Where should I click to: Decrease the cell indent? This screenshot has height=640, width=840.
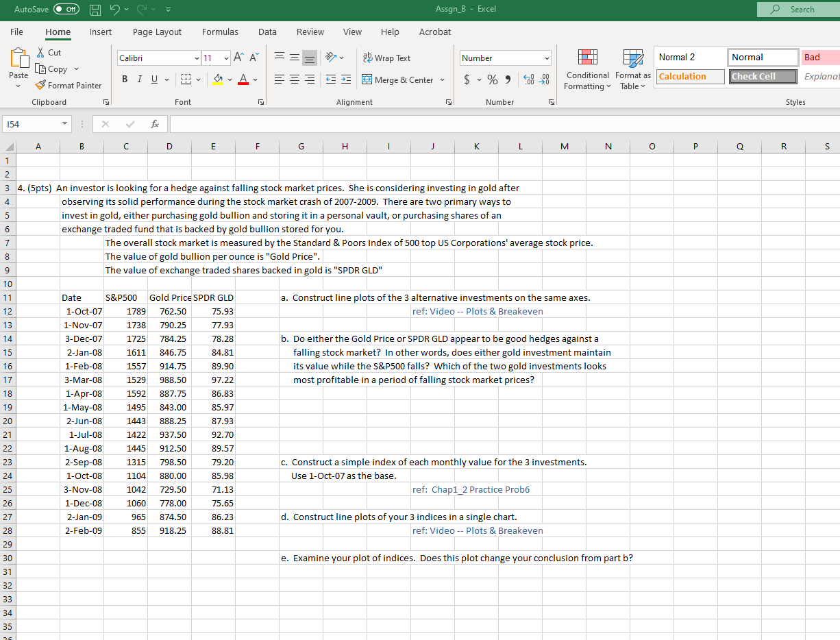[331, 80]
